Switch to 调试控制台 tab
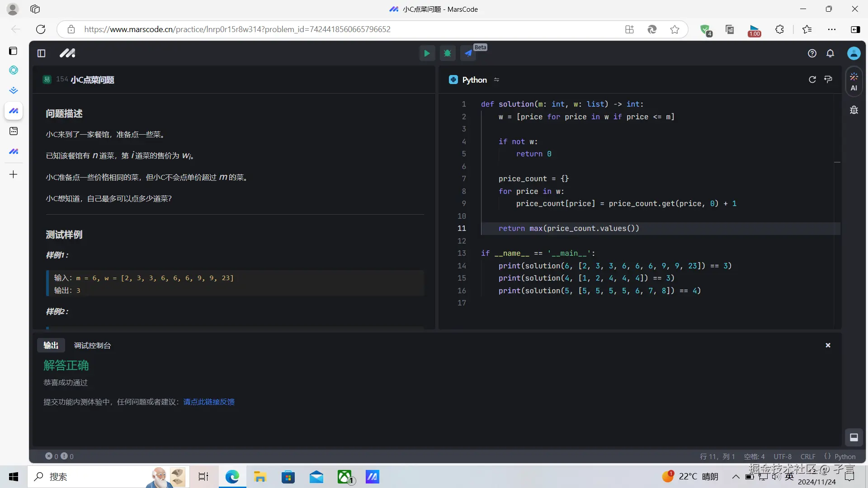The image size is (868, 488). (x=92, y=345)
